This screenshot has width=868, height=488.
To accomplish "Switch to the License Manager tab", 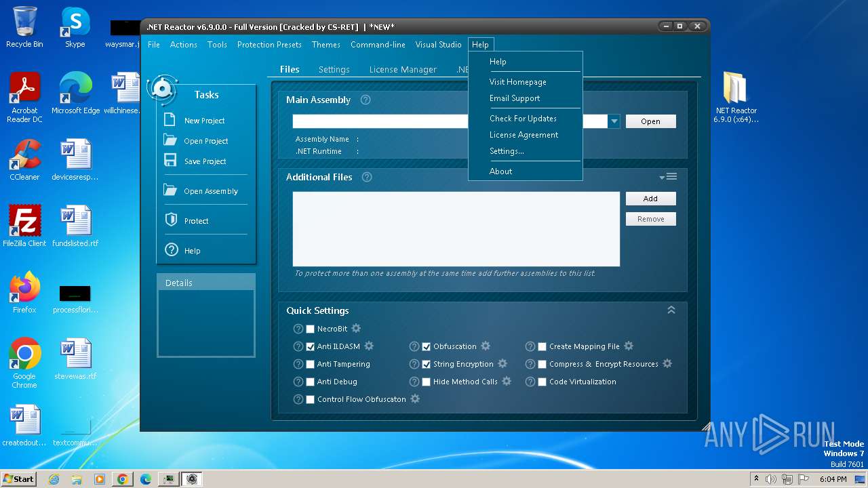I will coord(403,69).
